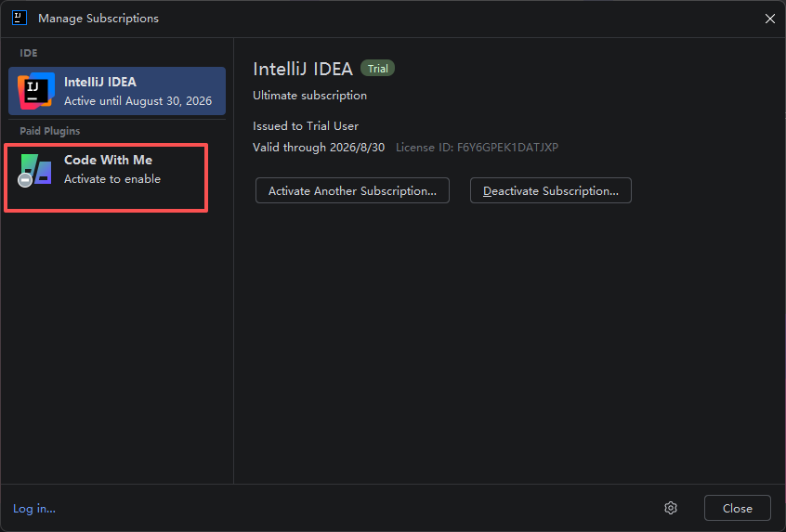The width and height of the screenshot is (786, 532).
Task: Click the green Trial badge
Action: (377, 69)
